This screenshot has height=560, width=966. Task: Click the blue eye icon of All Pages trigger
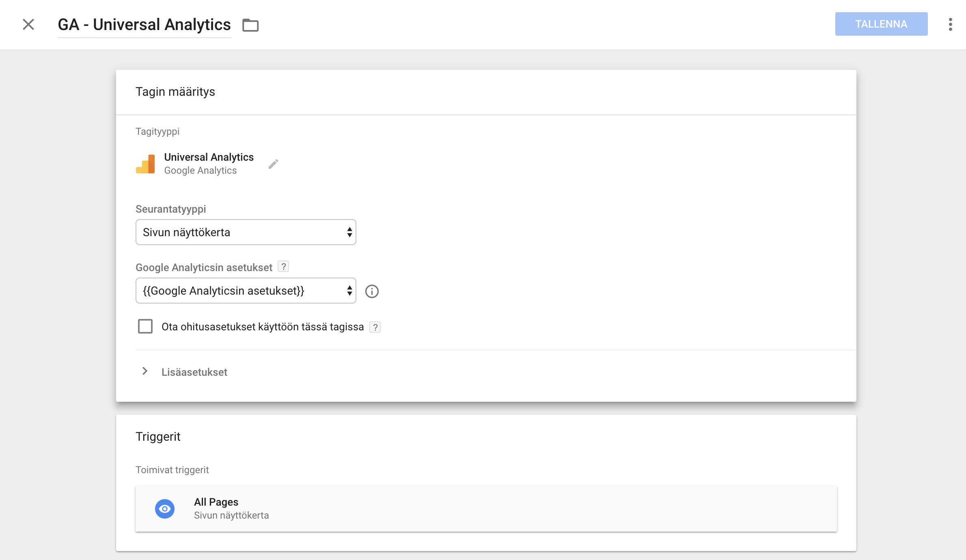pos(165,509)
